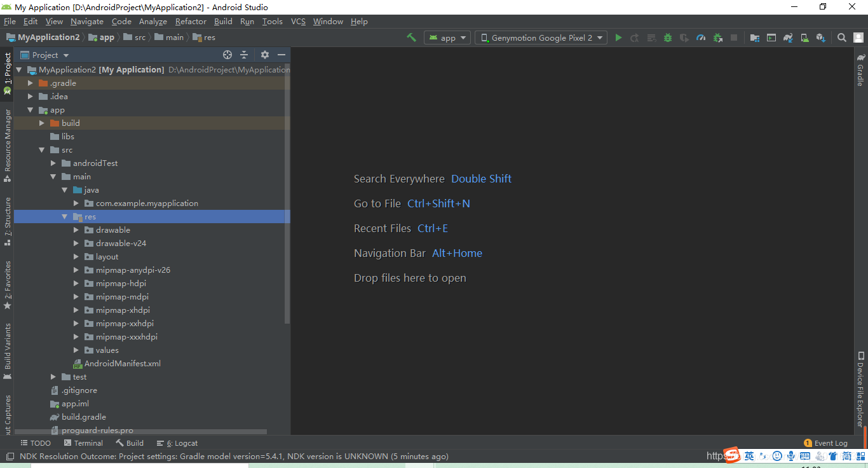Screen dimensions: 868x468
Task: Expand the values folder arrow
Action: [76, 350]
